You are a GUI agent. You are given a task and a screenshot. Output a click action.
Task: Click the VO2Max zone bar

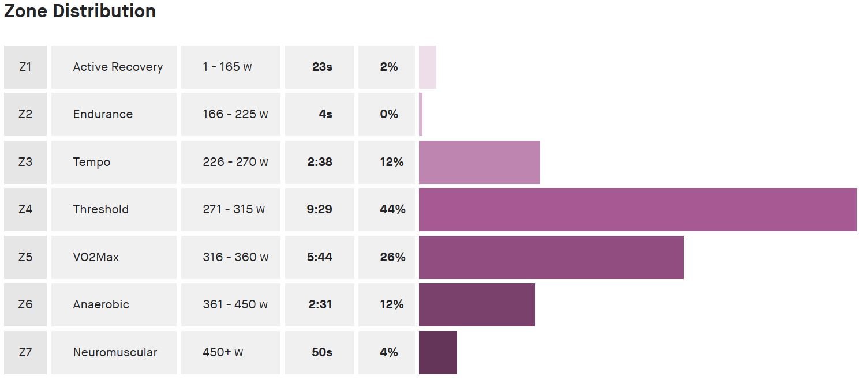[x=551, y=257]
